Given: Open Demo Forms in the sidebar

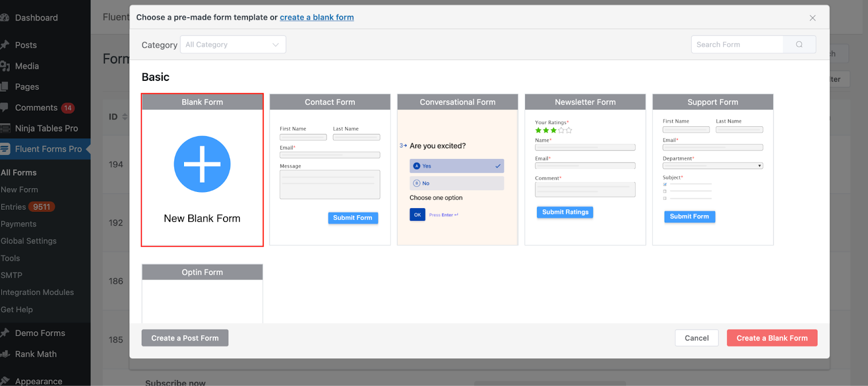Looking at the screenshot, I should tap(40, 333).
